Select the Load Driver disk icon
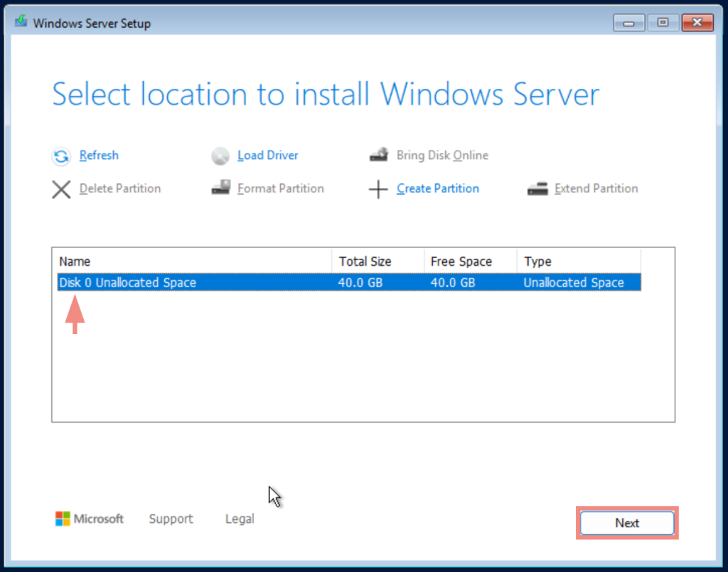Screen dimensions: 728x572 [220, 155]
